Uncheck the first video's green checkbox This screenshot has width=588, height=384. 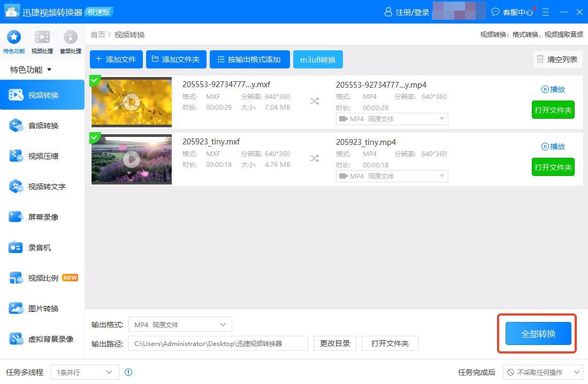[x=95, y=81]
